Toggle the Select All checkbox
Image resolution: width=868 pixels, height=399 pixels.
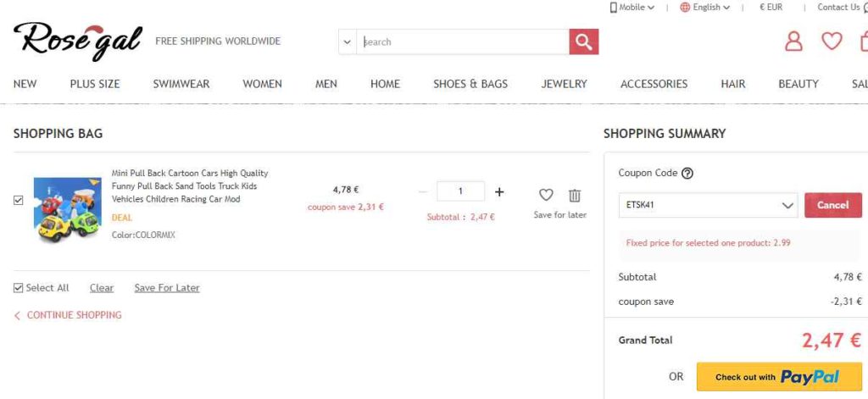click(19, 288)
